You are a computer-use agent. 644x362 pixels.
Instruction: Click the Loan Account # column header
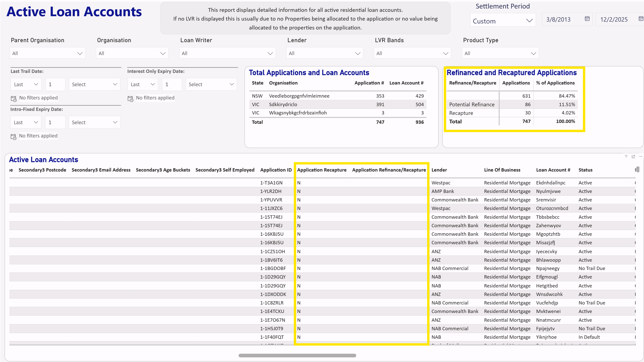point(553,170)
